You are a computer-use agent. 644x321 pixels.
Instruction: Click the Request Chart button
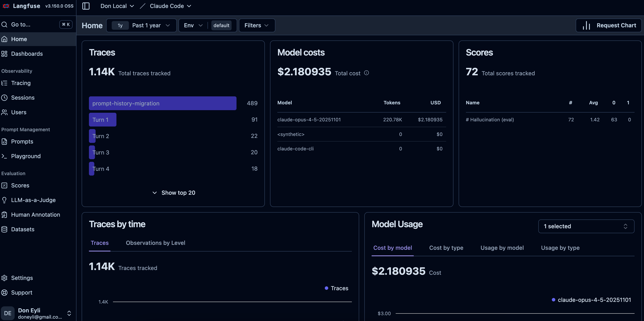pyautogui.click(x=609, y=25)
